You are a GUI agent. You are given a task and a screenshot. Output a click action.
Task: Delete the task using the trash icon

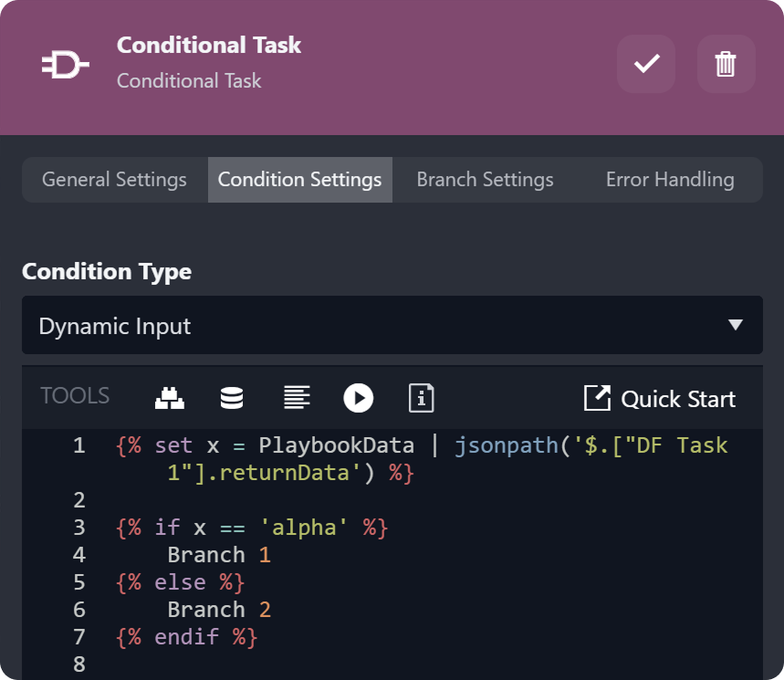coord(726,64)
